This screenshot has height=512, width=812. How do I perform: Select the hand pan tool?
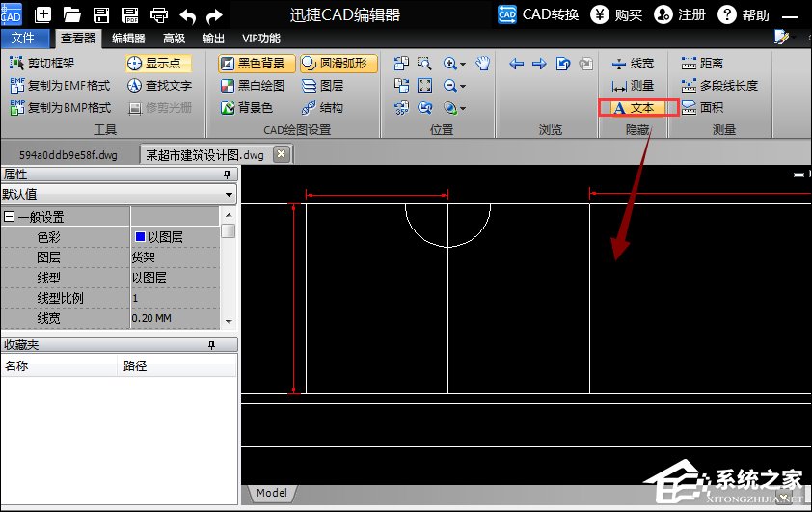(482, 64)
